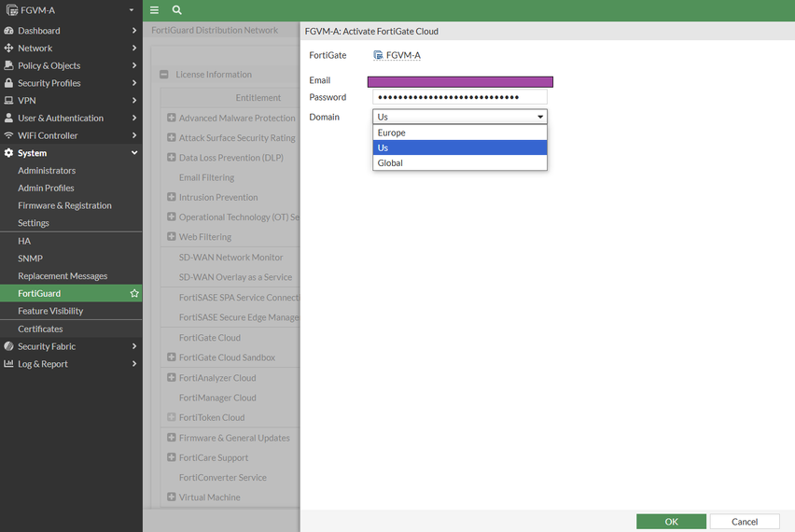Click the favorite star next to FortiGuard

(134, 293)
